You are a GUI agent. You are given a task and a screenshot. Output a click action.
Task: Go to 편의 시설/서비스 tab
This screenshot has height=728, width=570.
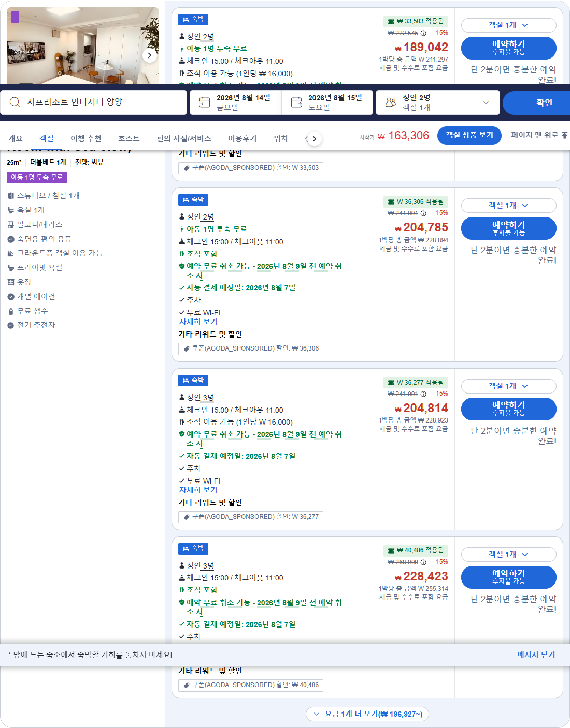pyautogui.click(x=184, y=138)
